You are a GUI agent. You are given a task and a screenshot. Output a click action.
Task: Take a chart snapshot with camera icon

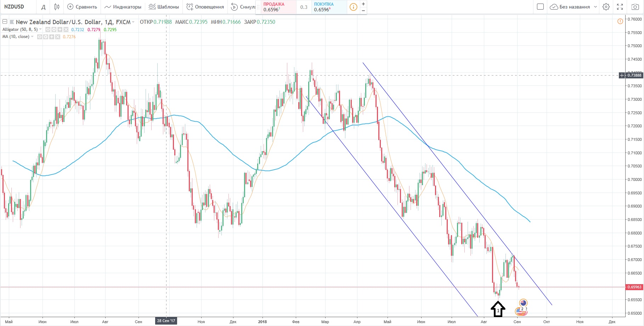click(635, 7)
